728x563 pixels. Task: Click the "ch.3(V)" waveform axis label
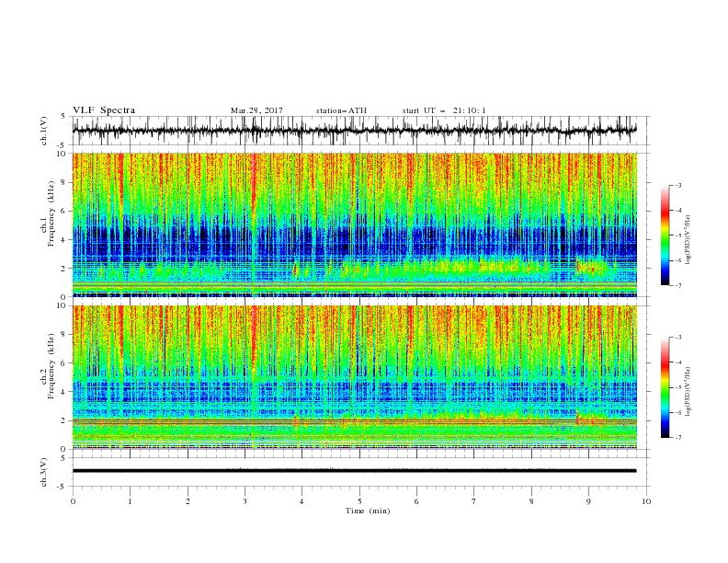44,472
